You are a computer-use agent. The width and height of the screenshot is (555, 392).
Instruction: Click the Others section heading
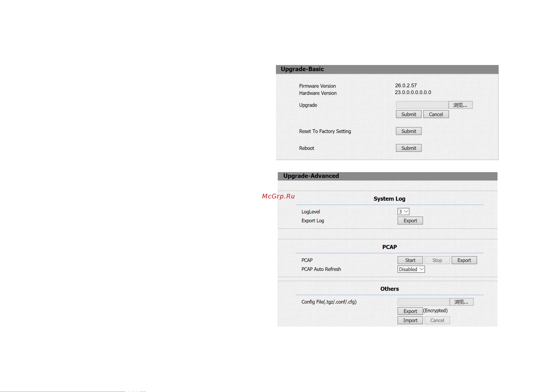coord(389,289)
